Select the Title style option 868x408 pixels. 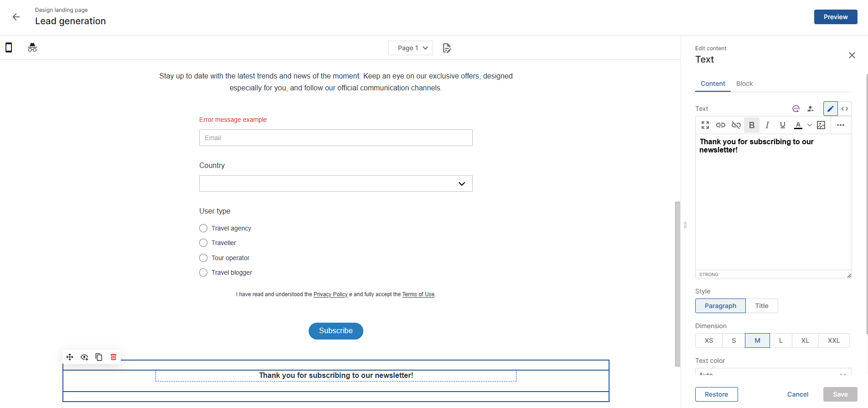tap(761, 306)
